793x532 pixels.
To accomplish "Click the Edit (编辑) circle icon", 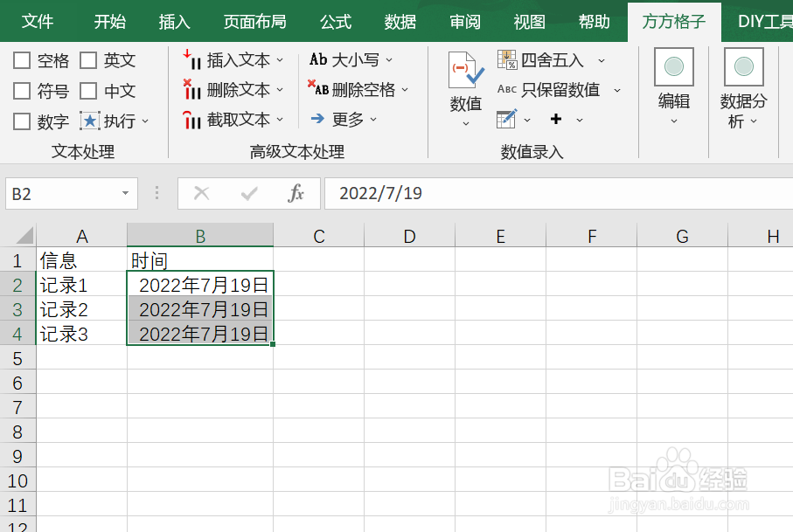I will [x=673, y=66].
